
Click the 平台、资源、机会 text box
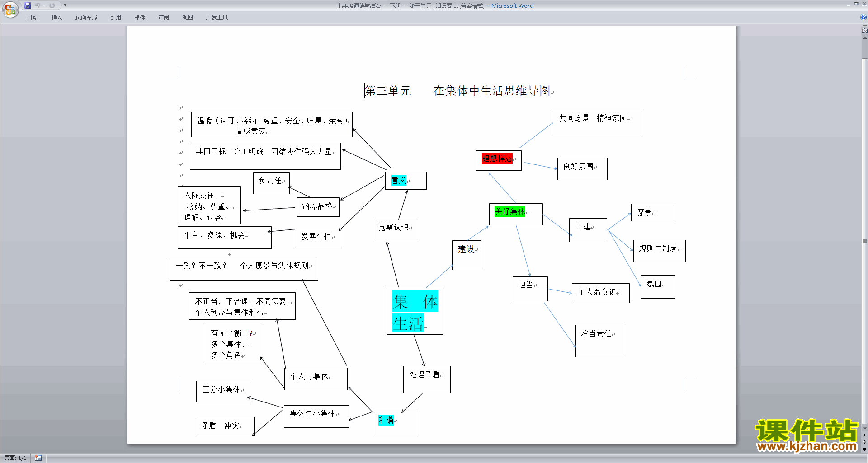(225, 238)
